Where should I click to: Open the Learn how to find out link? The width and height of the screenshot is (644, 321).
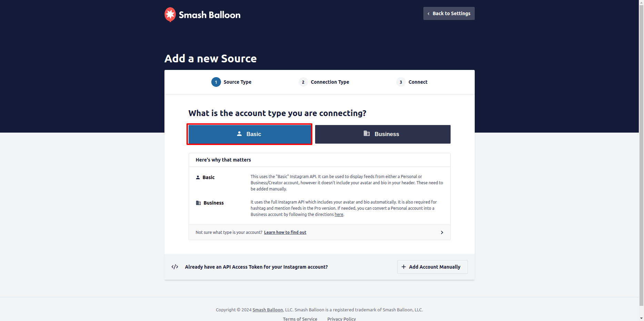pos(285,232)
